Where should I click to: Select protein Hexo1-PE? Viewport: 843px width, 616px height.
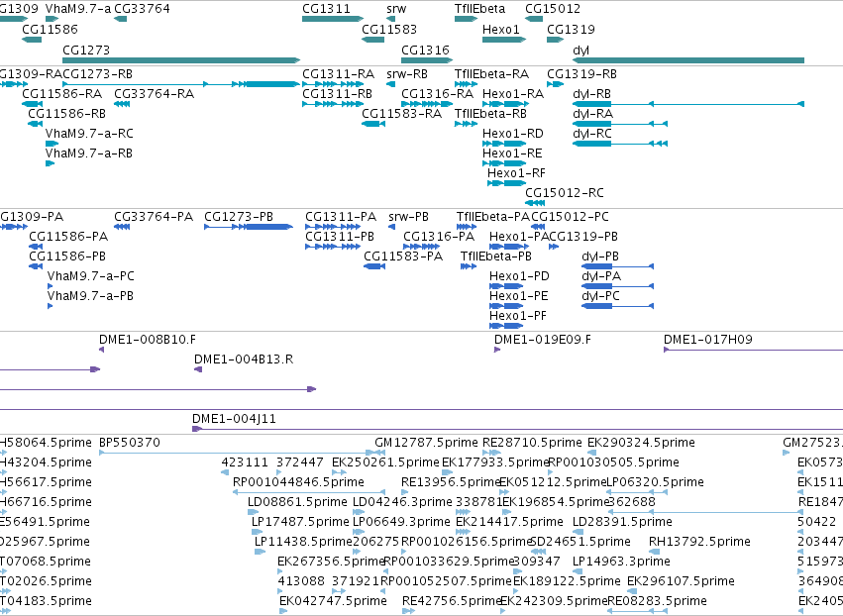tap(519, 296)
